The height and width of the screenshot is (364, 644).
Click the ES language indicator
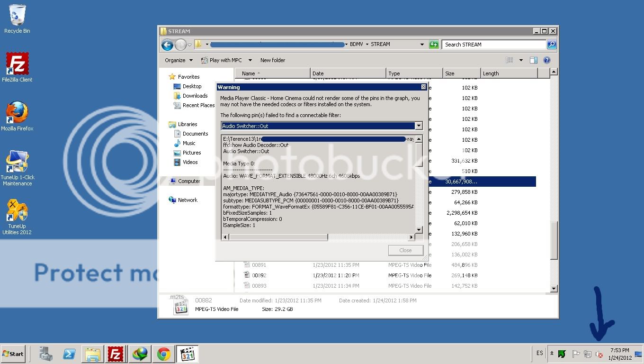pos(540,353)
